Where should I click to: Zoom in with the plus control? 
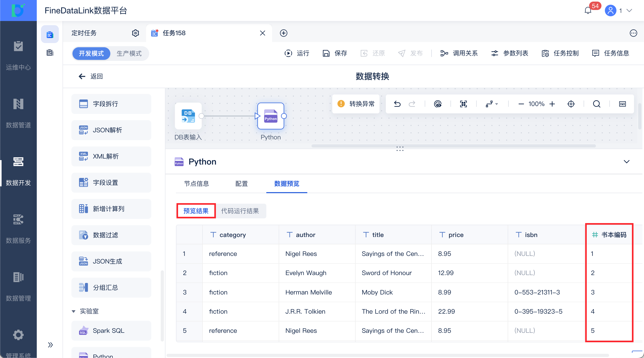point(552,104)
